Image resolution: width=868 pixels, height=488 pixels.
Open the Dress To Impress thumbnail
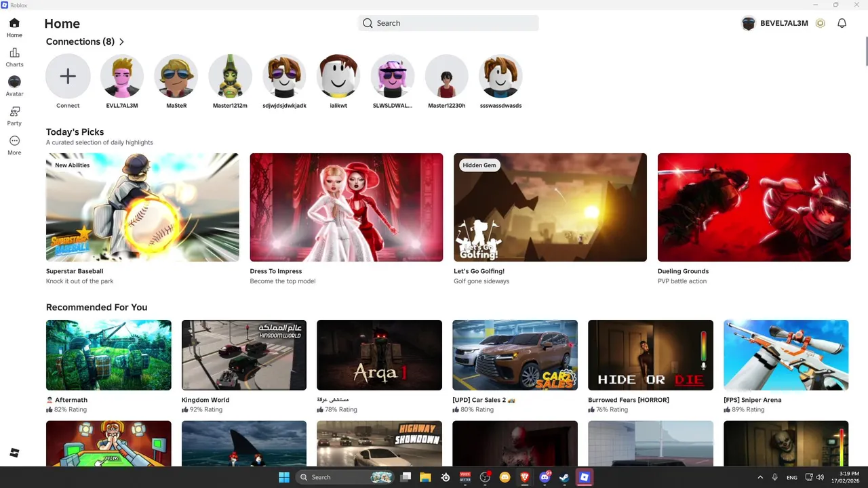tap(347, 207)
